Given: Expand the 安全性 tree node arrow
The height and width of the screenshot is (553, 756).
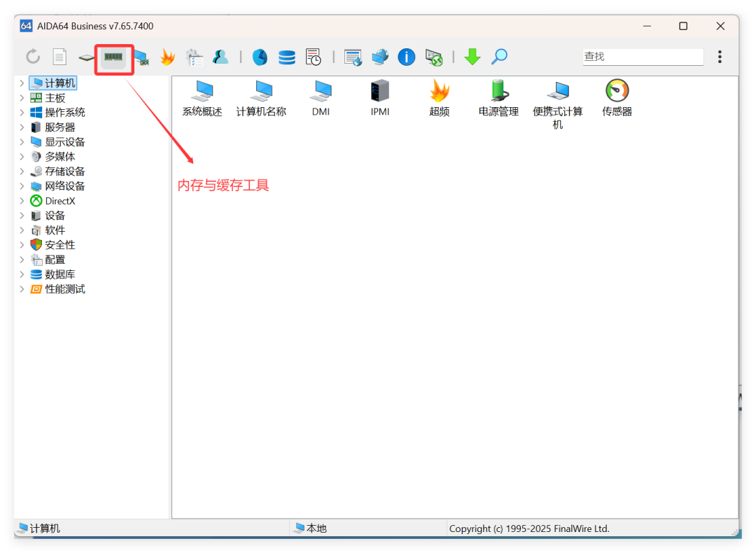Looking at the screenshot, I should click(22, 245).
